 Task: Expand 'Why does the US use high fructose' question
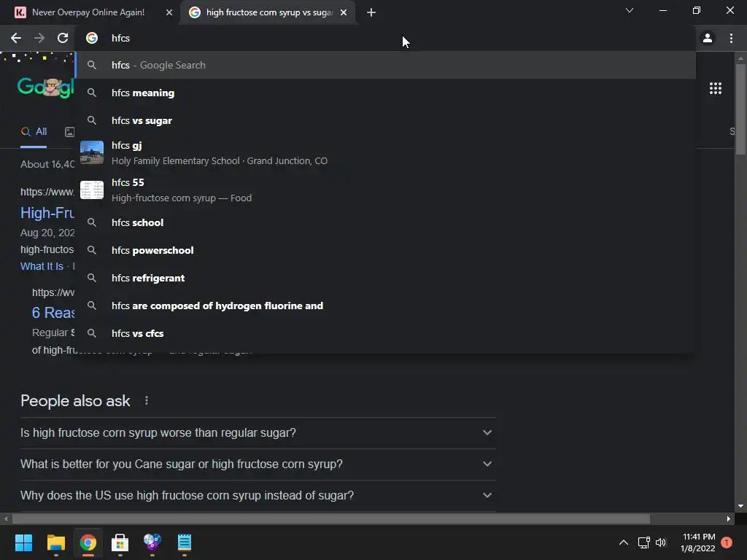258,495
